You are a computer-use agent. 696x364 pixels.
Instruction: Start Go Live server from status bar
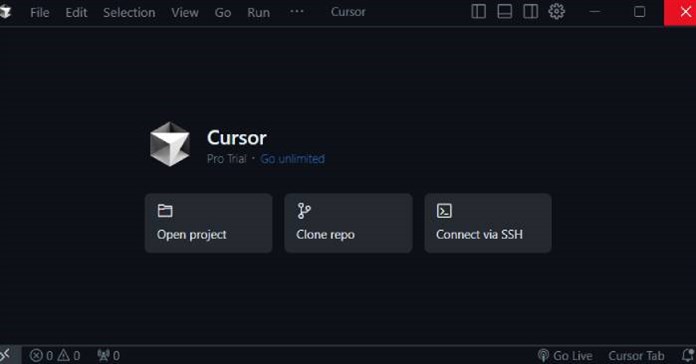[x=565, y=356]
